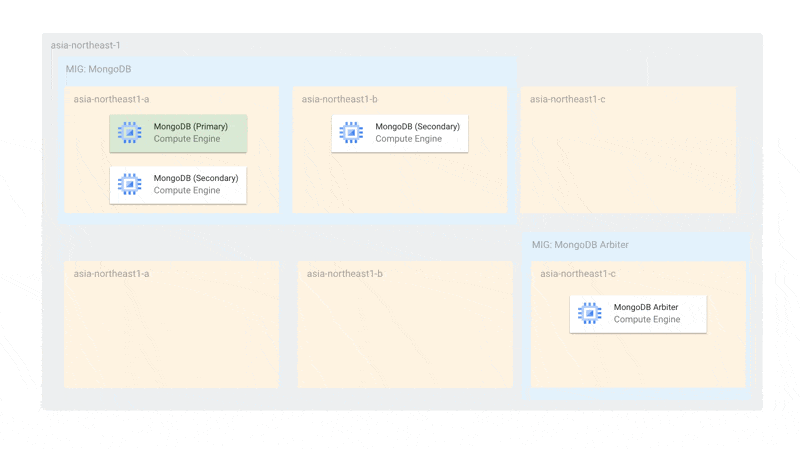Select the "MIG: MongoDB Arbiter" group label

580,245
